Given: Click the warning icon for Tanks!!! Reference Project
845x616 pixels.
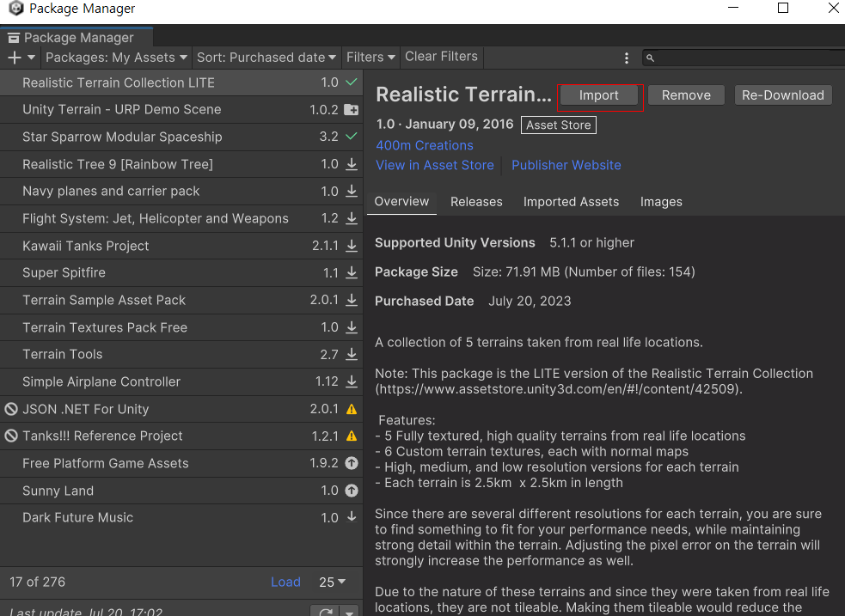Looking at the screenshot, I should point(352,436).
